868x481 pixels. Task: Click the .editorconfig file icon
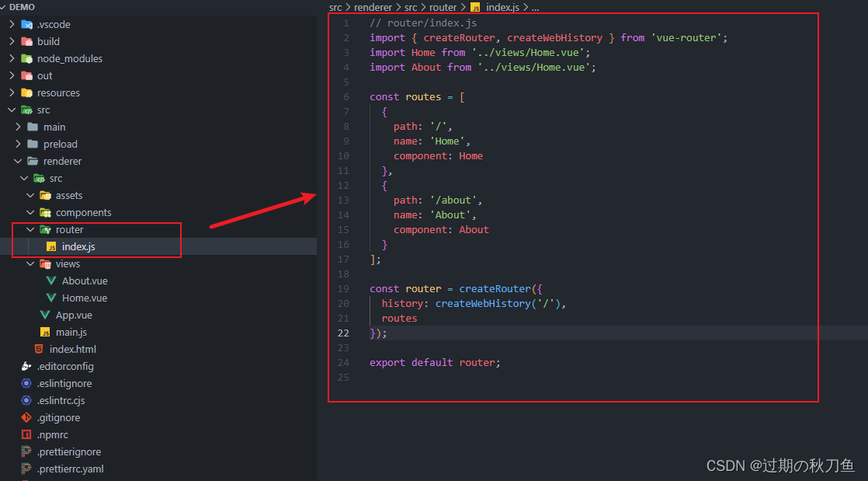(26, 366)
